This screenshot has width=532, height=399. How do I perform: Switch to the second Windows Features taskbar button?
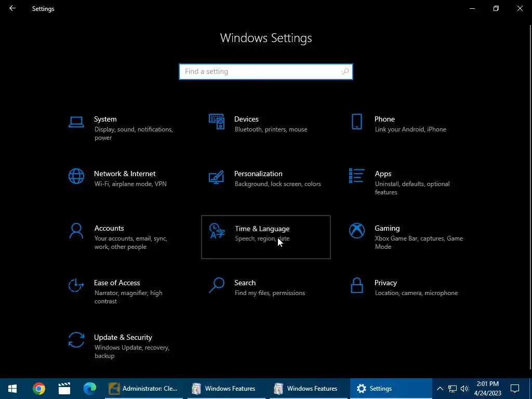click(309, 389)
